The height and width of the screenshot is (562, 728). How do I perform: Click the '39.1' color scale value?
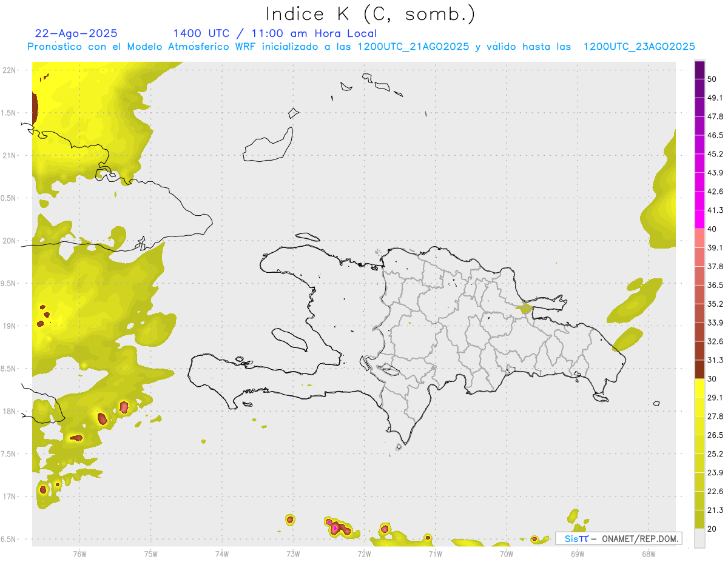715,247
